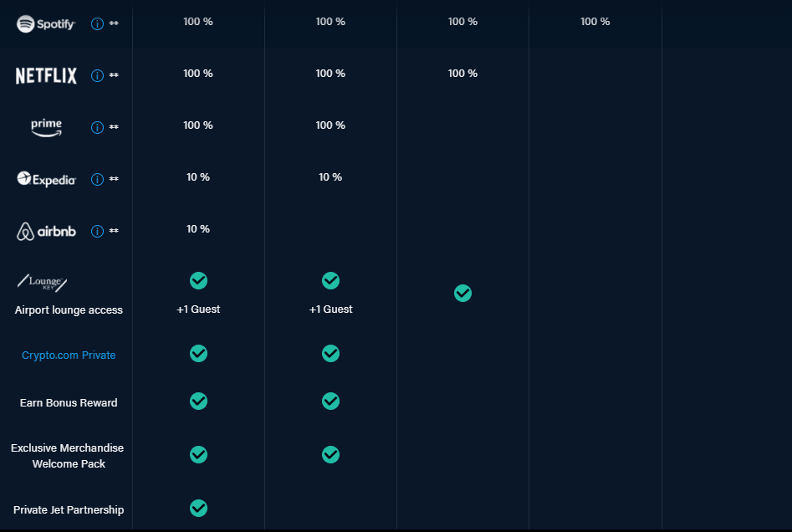Click the Spotify logo
Image resolution: width=792 pixels, height=532 pixels.
click(46, 23)
